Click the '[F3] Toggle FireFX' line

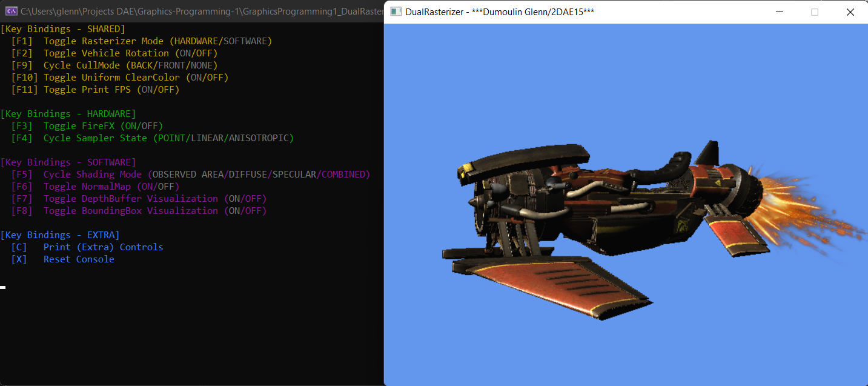point(87,126)
